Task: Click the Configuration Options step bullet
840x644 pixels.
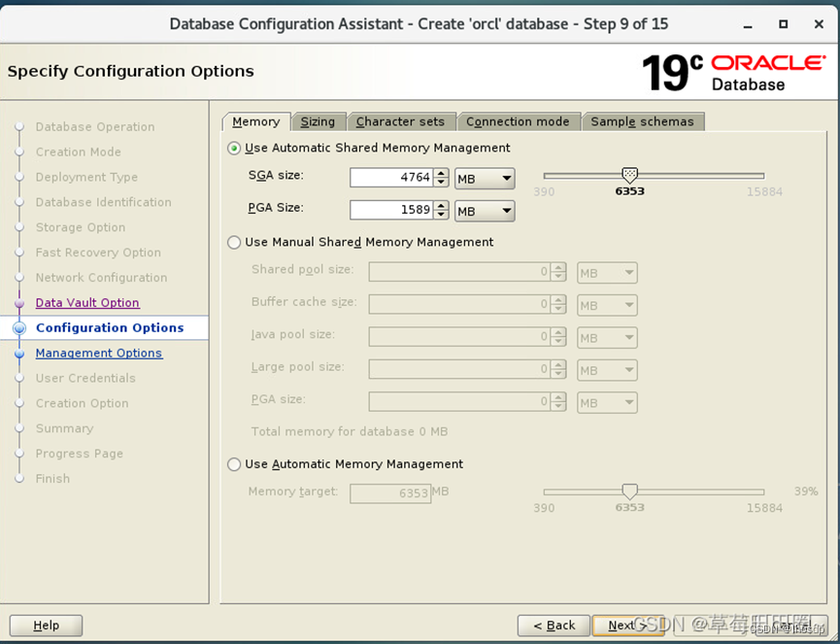Action: coord(19,328)
